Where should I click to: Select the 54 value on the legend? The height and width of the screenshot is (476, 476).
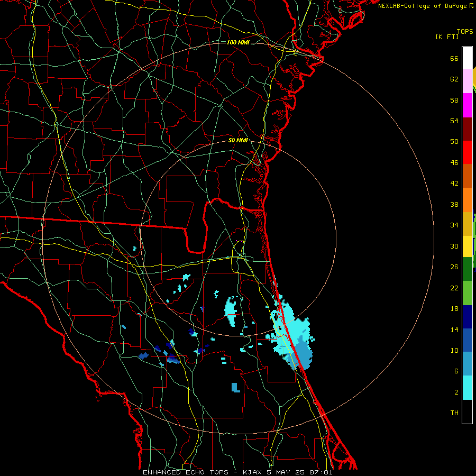click(454, 121)
